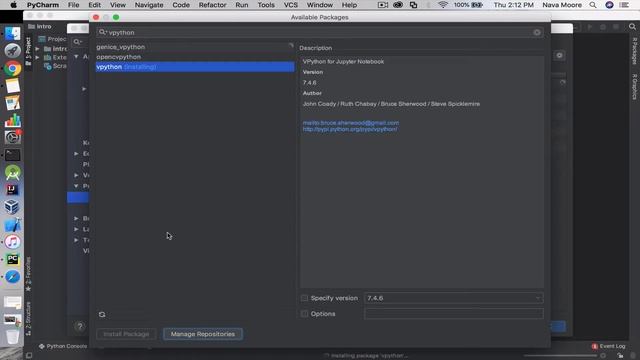Open the Trash in the Dock

coord(12,337)
